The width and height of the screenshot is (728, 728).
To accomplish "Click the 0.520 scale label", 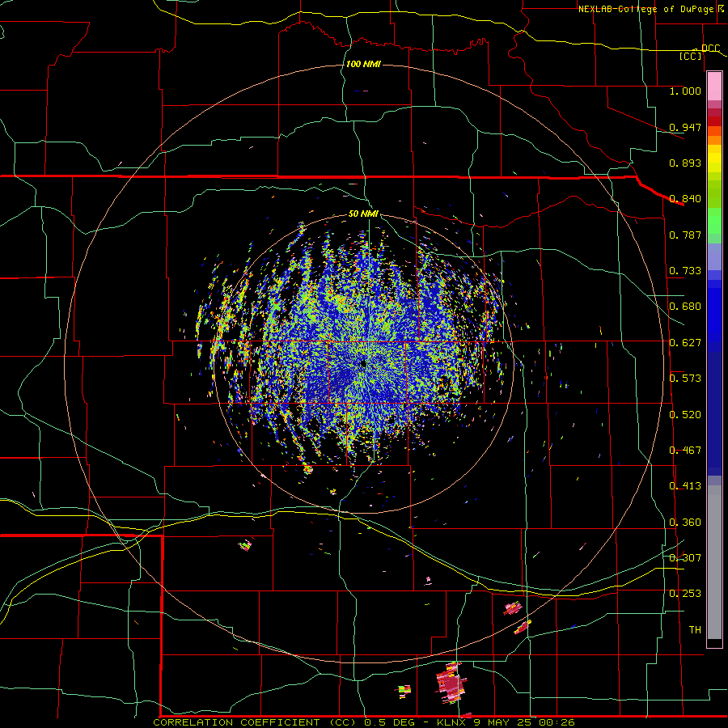I will [x=685, y=415].
